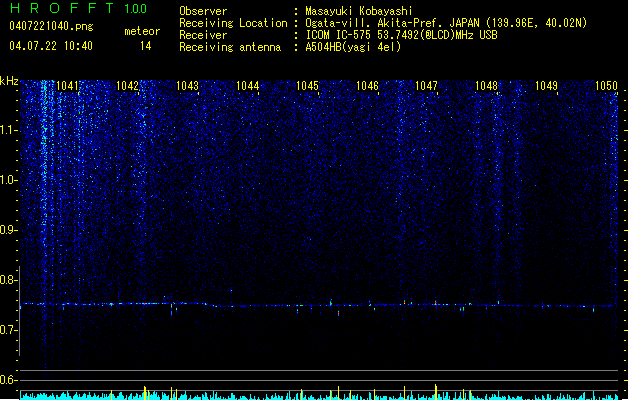Click the 1047 time marker
The width and height of the screenshot is (629, 400).
[x=426, y=86]
